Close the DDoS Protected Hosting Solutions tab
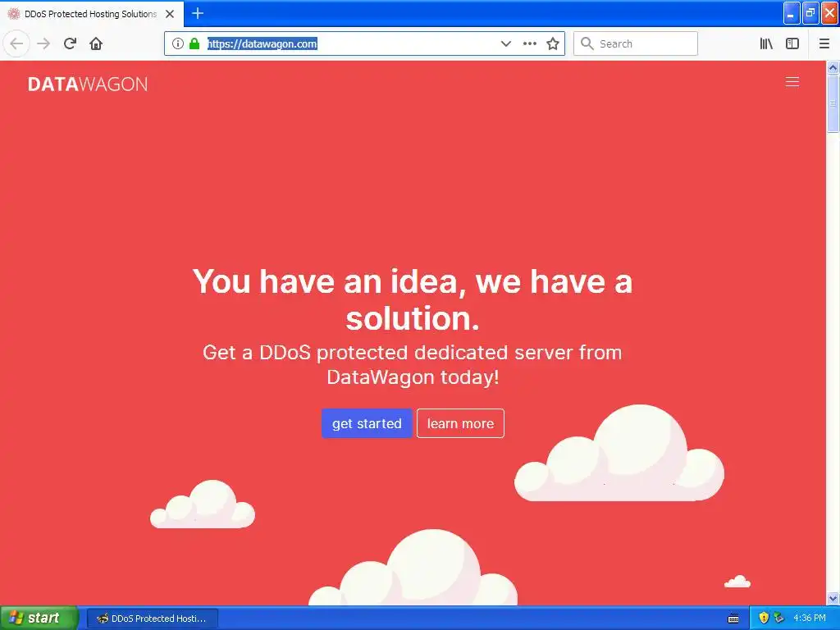The width and height of the screenshot is (840, 630). coord(170,14)
